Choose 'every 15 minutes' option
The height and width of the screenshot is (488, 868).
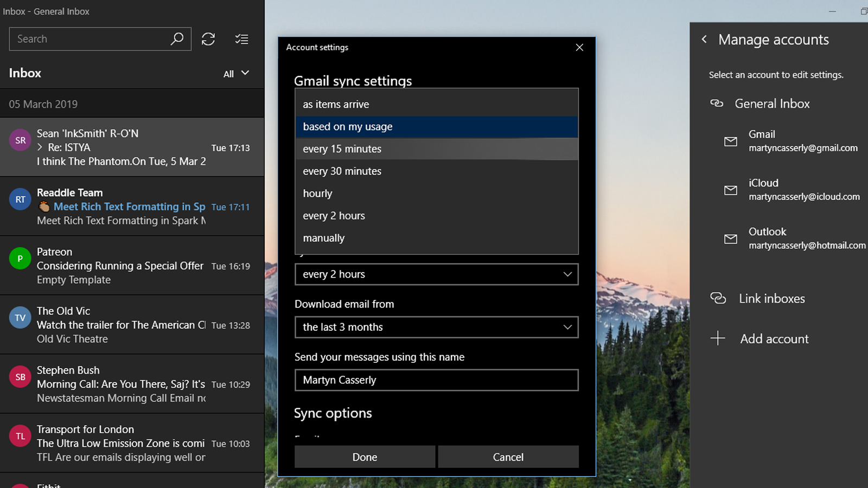[437, 149]
